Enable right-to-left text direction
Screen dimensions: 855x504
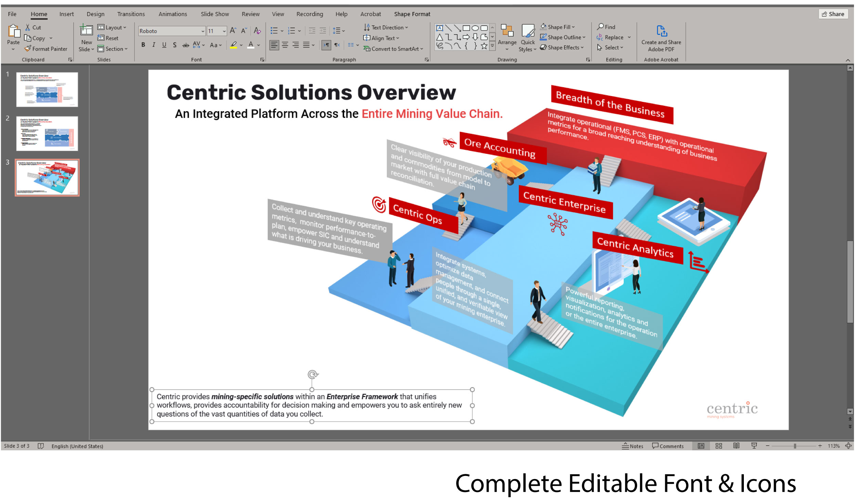(337, 45)
